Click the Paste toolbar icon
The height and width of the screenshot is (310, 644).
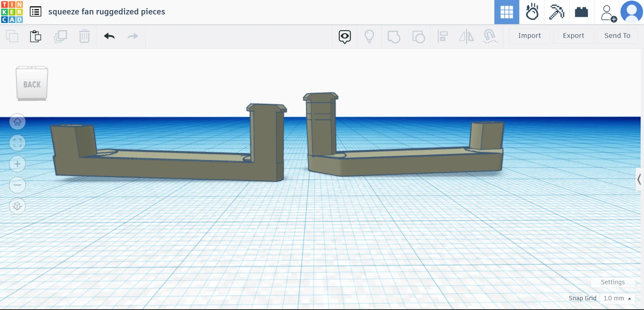(x=35, y=36)
